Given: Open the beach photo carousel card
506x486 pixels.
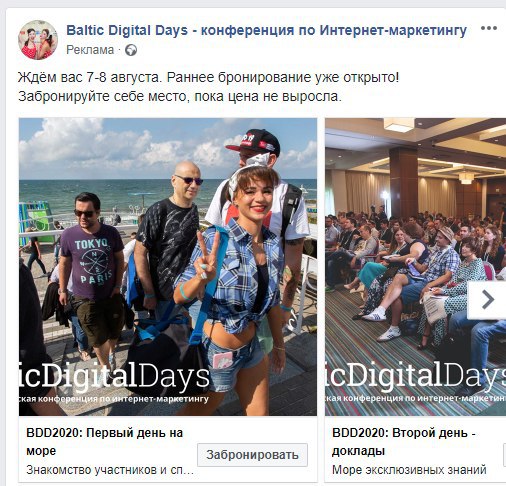Looking at the screenshot, I should [x=168, y=267].
